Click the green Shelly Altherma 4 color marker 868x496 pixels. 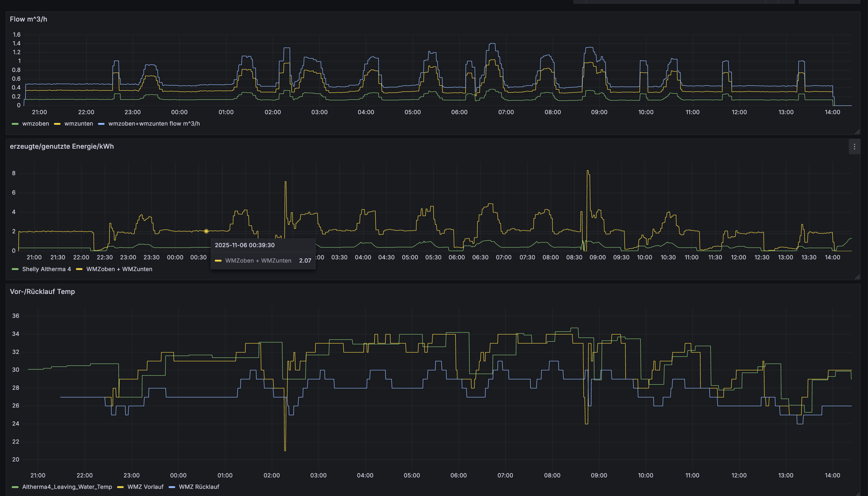coord(15,270)
